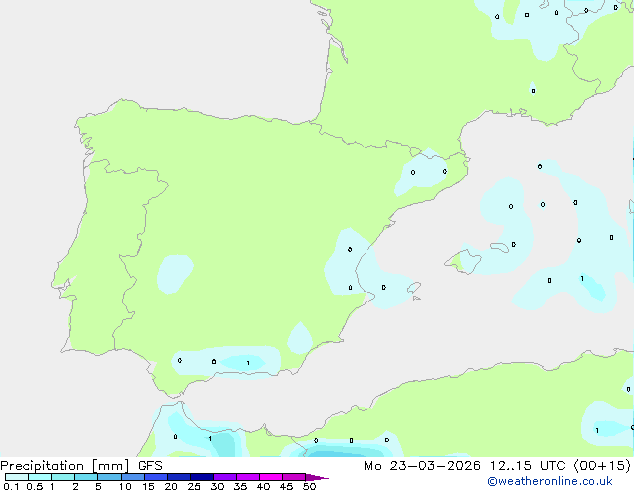Select the 40–45 mm magenta legend swatch

pyautogui.click(x=271, y=477)
